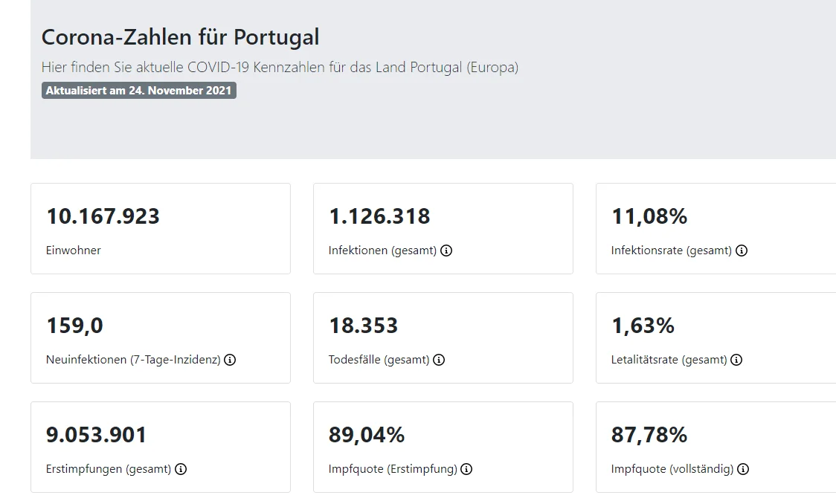Viewport: 836px width, 504px height.
Task: Click the Corona-Zahlen für Portugal heading
Action: coord(180,37)
